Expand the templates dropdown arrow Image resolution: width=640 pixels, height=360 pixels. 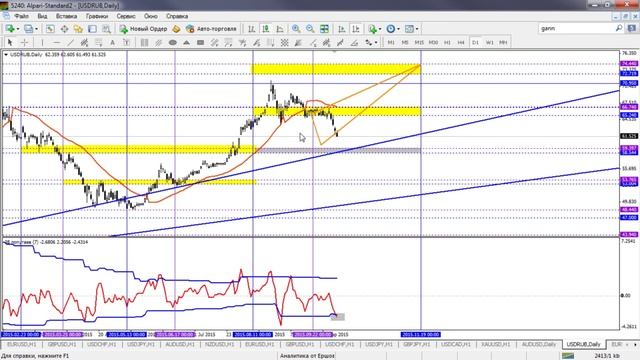417,29
